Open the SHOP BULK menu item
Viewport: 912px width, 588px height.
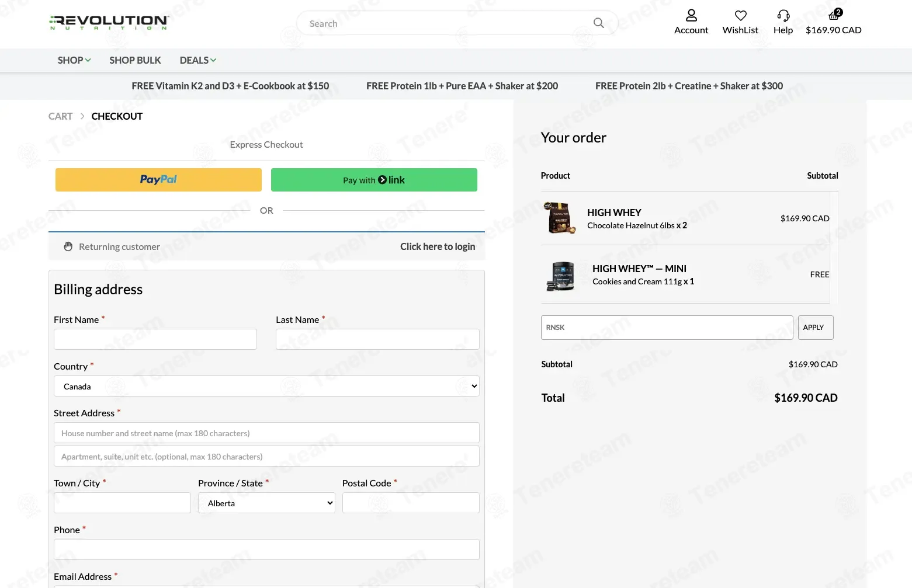pyautogui.click(x=135, y=60)
